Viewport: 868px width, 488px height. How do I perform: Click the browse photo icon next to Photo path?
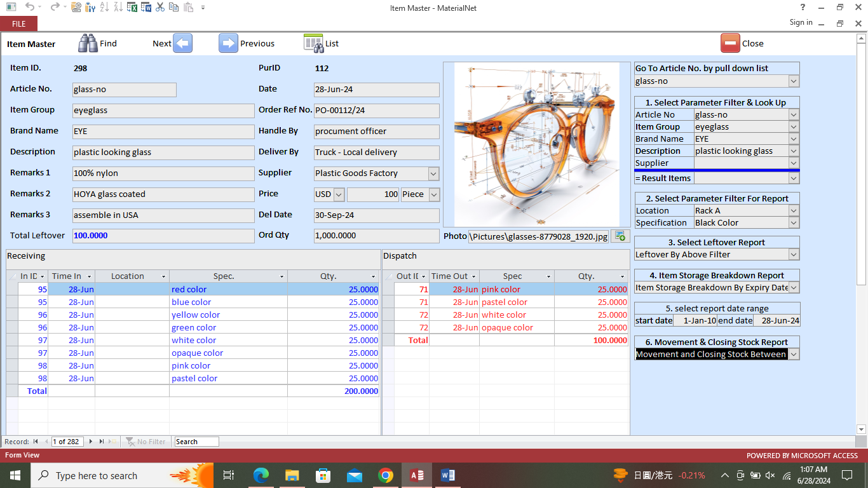pos(620,236)
